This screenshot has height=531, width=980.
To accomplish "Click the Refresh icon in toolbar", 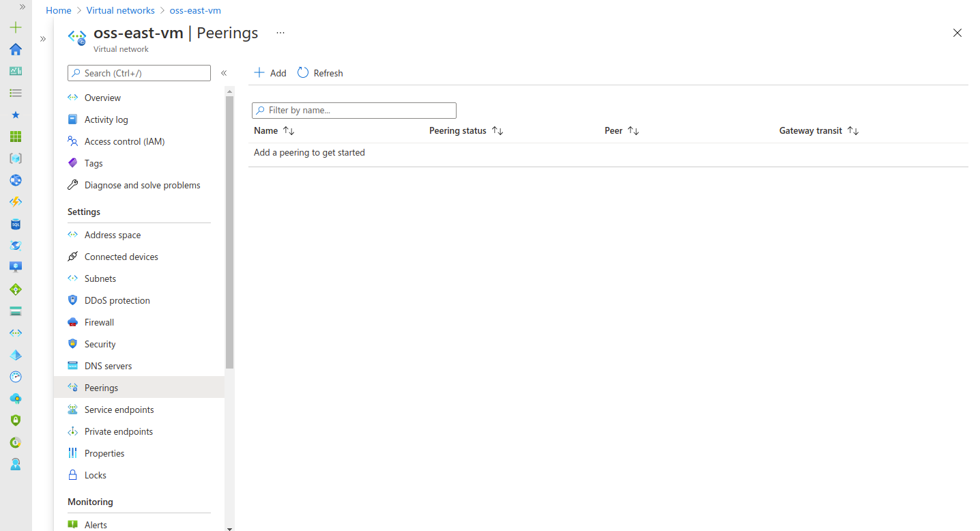I will [x=303, y=73].
